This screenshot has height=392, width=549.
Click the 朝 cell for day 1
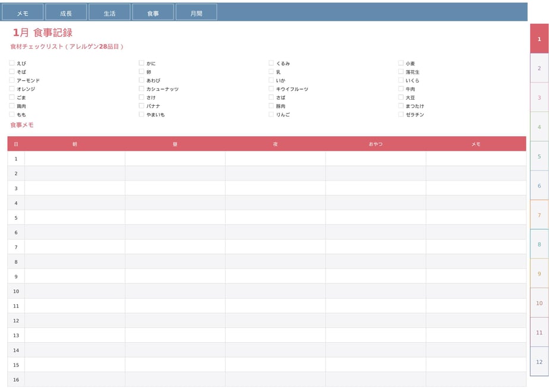(x=75, y=159)
